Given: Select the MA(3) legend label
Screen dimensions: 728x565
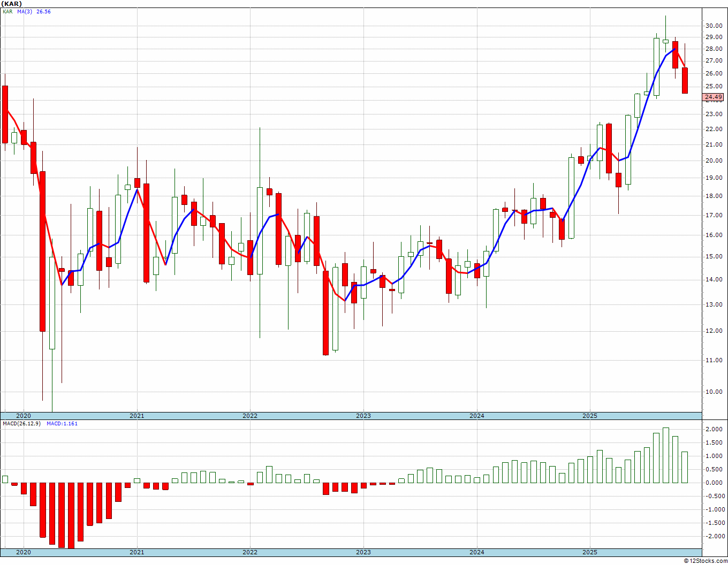Looking at the screenshot, I should click(24, 12).
